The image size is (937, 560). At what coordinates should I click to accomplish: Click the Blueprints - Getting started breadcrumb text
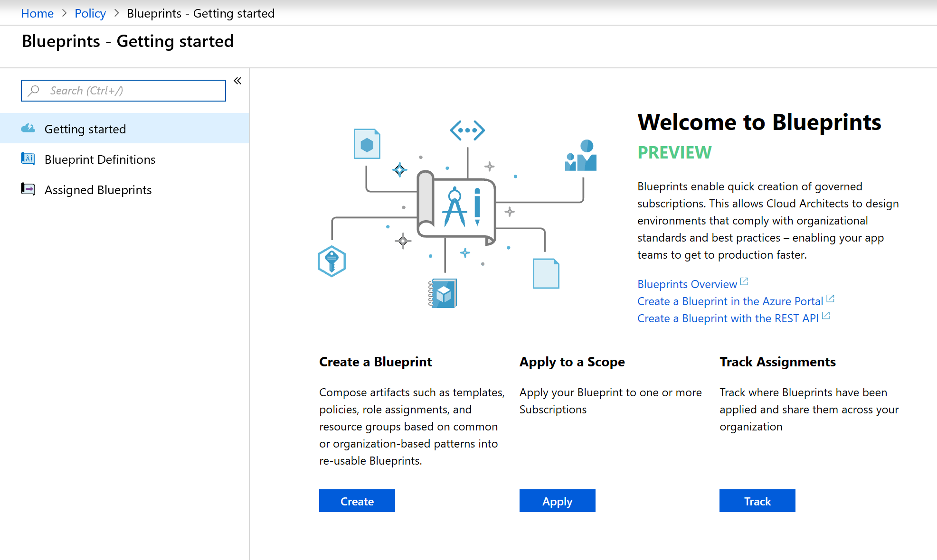(x=201, y=13)
